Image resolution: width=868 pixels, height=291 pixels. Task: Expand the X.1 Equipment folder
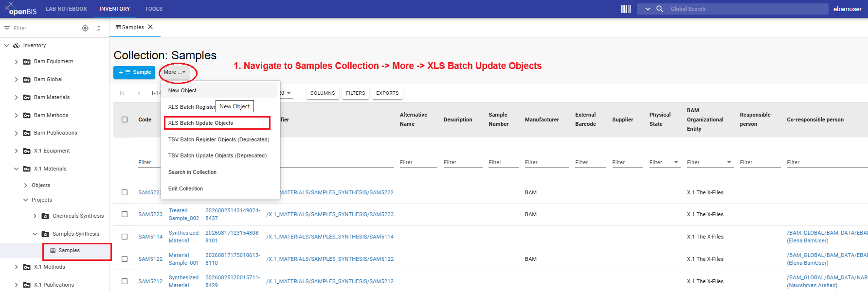click(x=16, y=151)
